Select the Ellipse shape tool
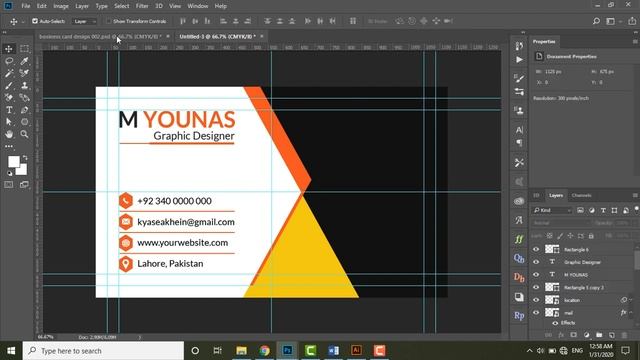Image resolution: width=640 pixels, height=360 pixels. [x=24, y=122]
